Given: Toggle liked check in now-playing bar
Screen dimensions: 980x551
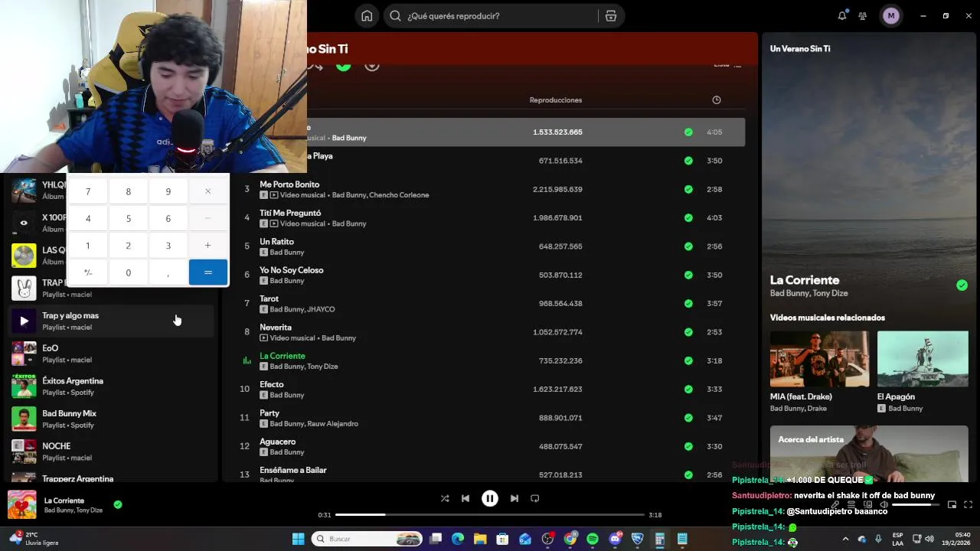Looking at the screenshot, I should click(118, 505).
